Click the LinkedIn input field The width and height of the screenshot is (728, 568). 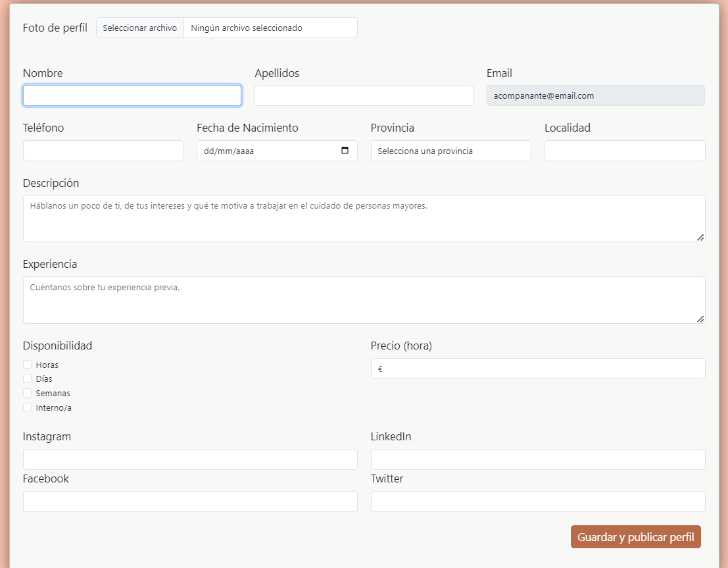538,459
